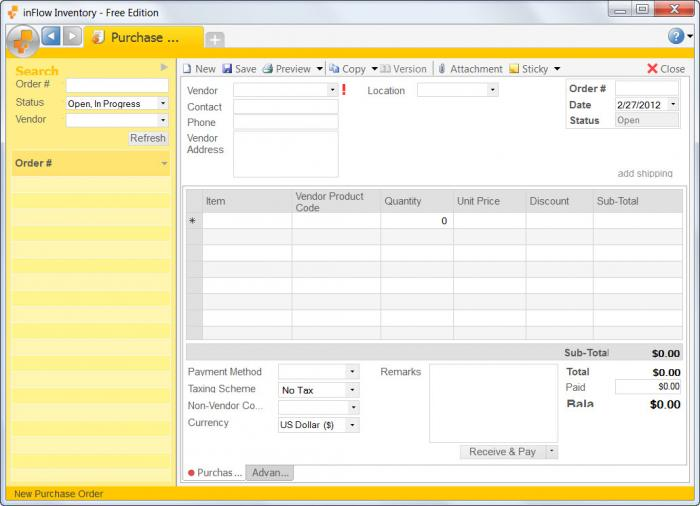Save the purchase order

[x=240, y=69]
